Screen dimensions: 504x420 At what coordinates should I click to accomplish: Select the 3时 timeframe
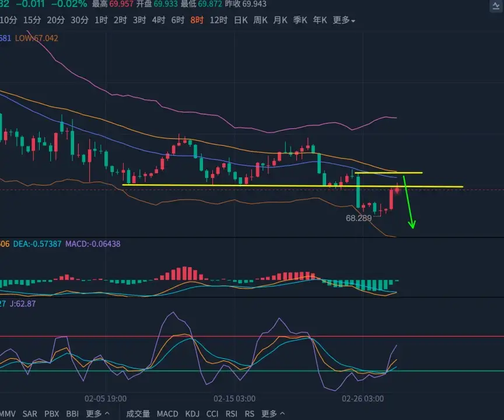pos(139,20)
